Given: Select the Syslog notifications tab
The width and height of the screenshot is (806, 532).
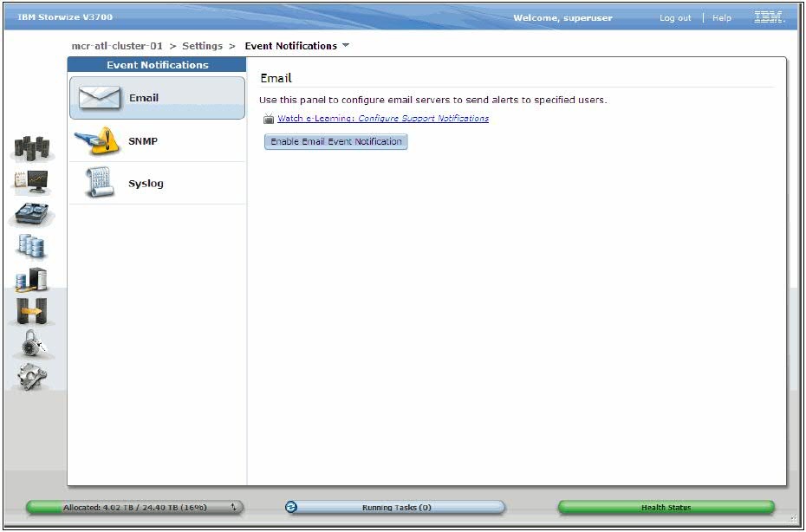Looking at the screenshot, I should click(157, 183).
